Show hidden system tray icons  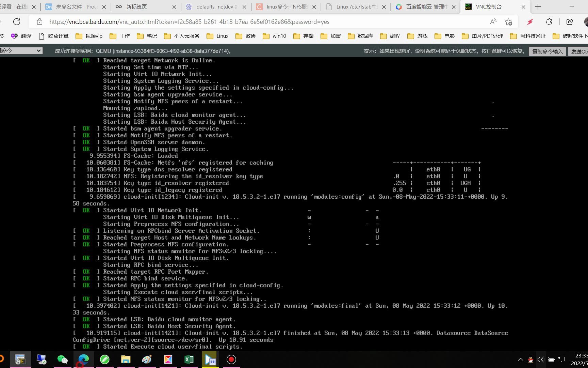520,359
